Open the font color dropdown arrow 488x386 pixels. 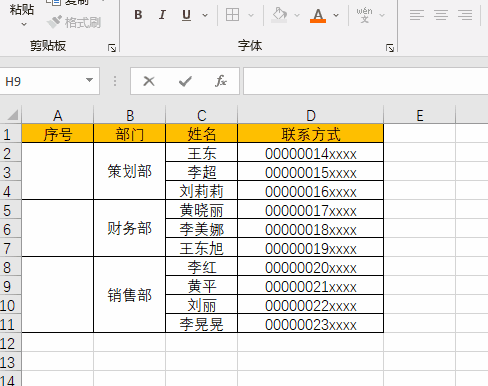coord(336,15)
